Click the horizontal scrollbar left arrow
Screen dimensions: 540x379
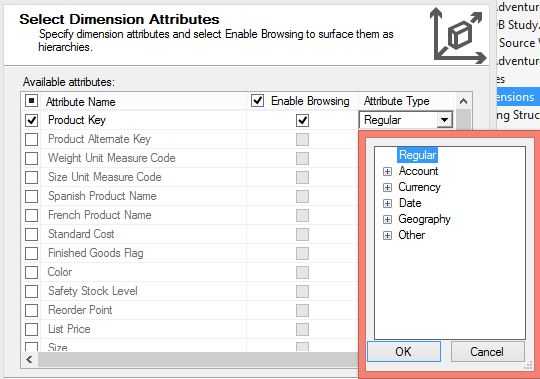pyautogui.click(x=30, y=360)
